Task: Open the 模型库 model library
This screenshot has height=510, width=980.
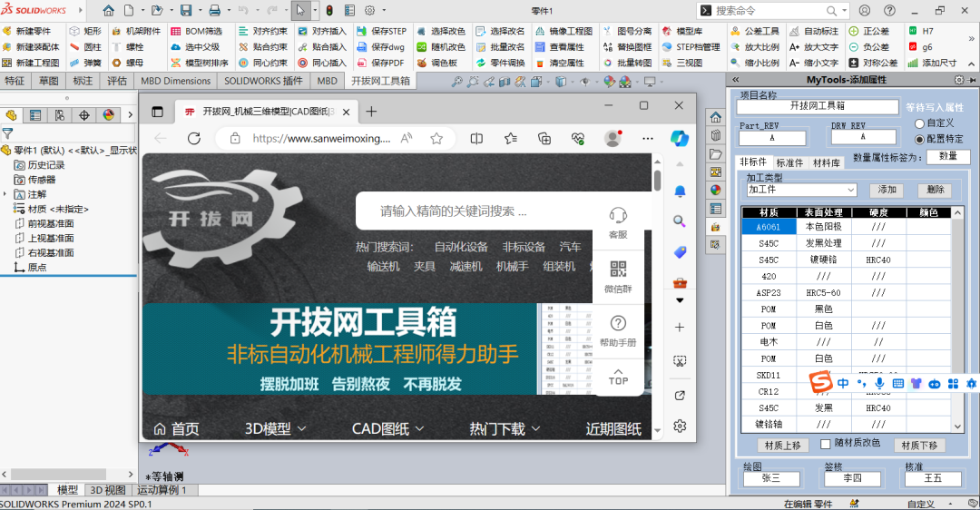Action: [682, 31]
